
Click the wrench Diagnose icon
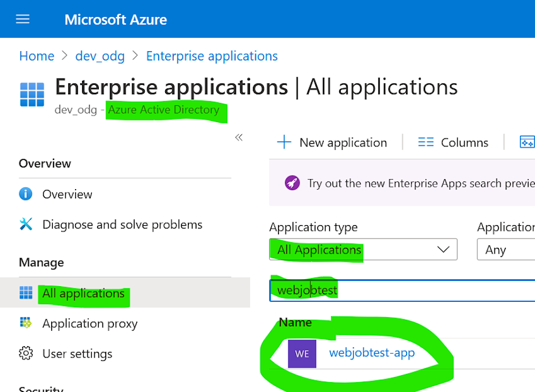[x=26, y=224]
